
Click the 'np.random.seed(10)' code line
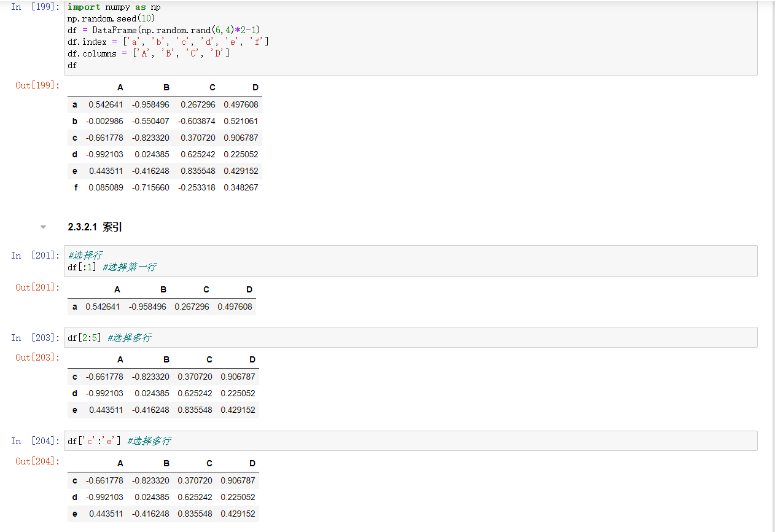pyautogui.click(x=111, y=18)
